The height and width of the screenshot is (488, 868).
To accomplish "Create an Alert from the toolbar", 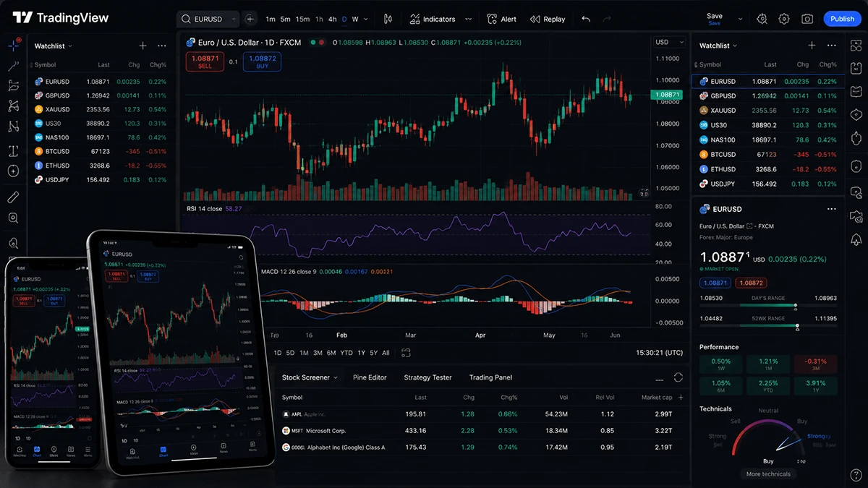I will pos(501,19).
